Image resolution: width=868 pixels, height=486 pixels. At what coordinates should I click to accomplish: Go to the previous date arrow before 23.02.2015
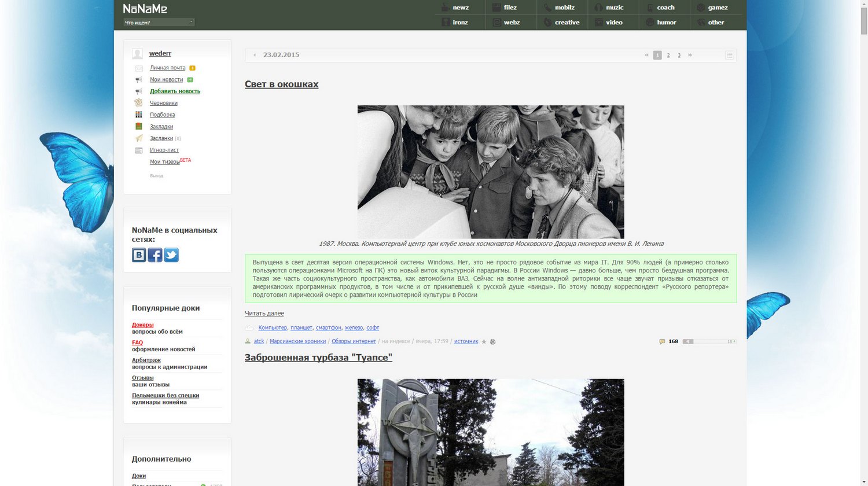(255, 55)
